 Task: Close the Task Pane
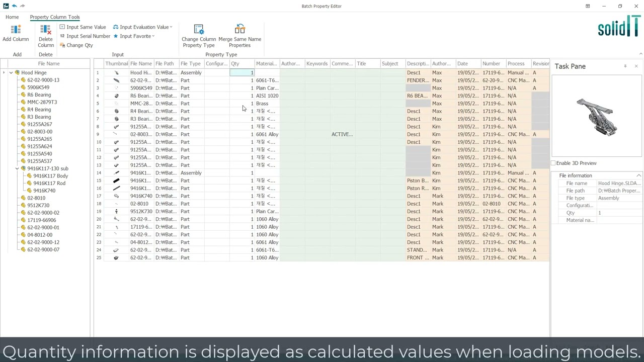pyautogui.click(x=636, y=66)
